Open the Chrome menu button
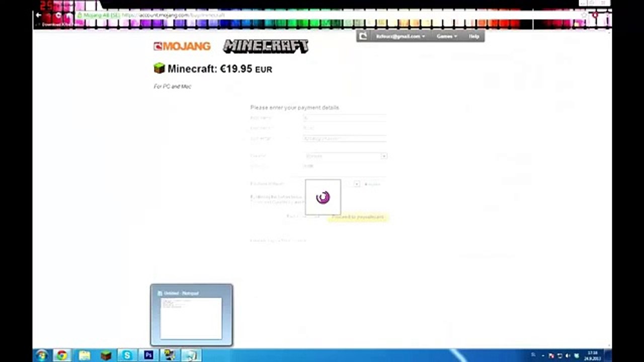The width and height of the screenshot is (644, 362). pyautogui.click(x=607, y=16)
